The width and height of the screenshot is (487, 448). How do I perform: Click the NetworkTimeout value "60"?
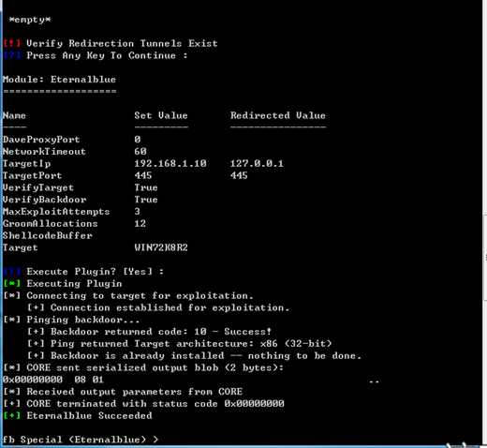coord(140,152)
